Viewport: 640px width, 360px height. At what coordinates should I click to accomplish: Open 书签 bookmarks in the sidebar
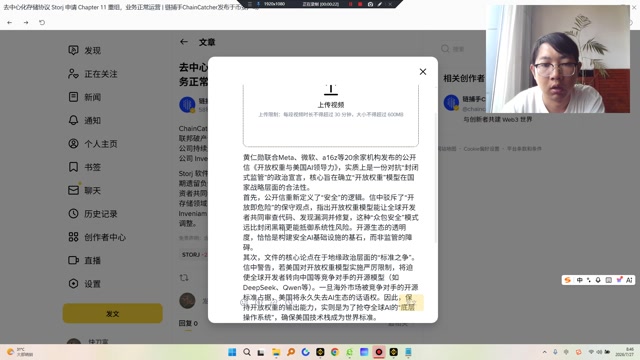tap(84, 167)
